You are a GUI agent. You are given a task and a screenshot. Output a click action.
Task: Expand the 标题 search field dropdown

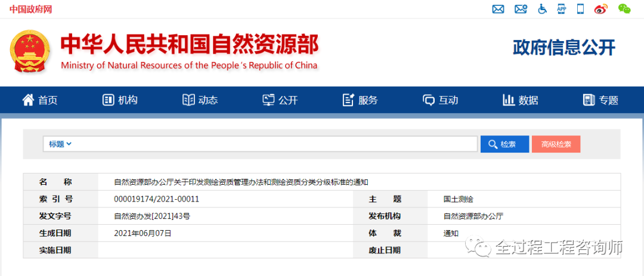pyautogui.click(x=60, y=144)
